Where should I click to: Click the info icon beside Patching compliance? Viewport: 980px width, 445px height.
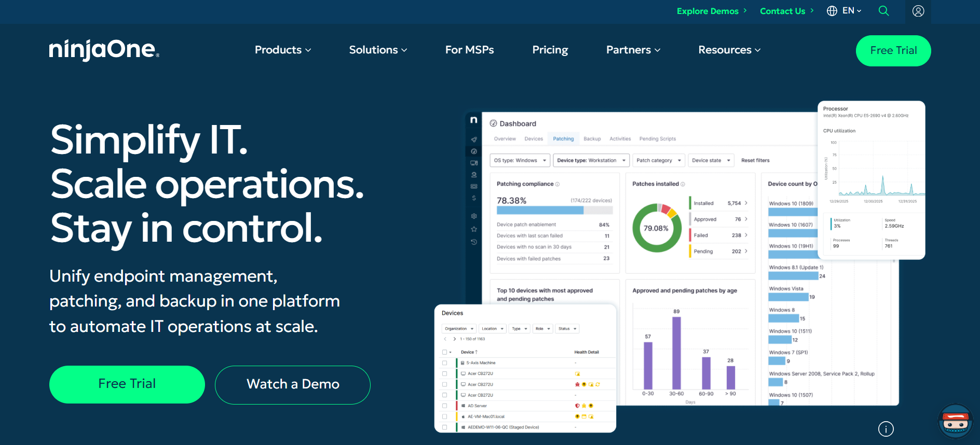click(557, 184)
